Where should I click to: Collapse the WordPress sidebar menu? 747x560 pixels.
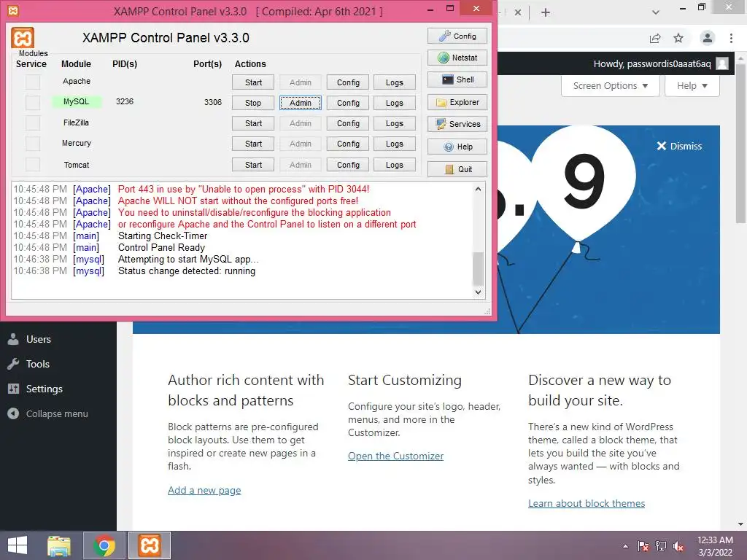pyautogui.click(x=48, y=414)
